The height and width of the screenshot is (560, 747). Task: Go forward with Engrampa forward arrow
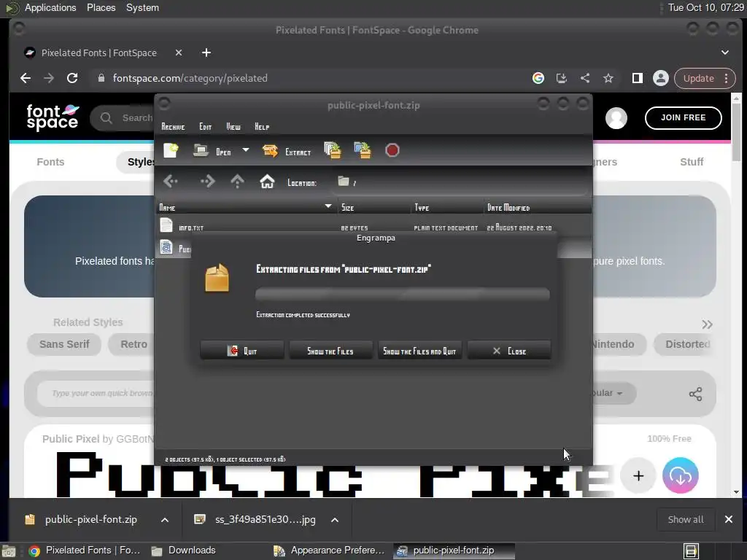click(208, 182)
